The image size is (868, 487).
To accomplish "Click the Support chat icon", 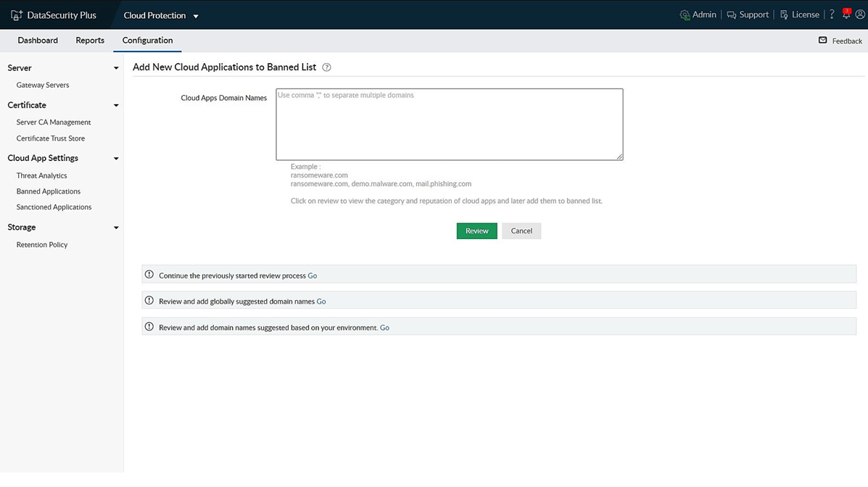I will coord(732,14).
